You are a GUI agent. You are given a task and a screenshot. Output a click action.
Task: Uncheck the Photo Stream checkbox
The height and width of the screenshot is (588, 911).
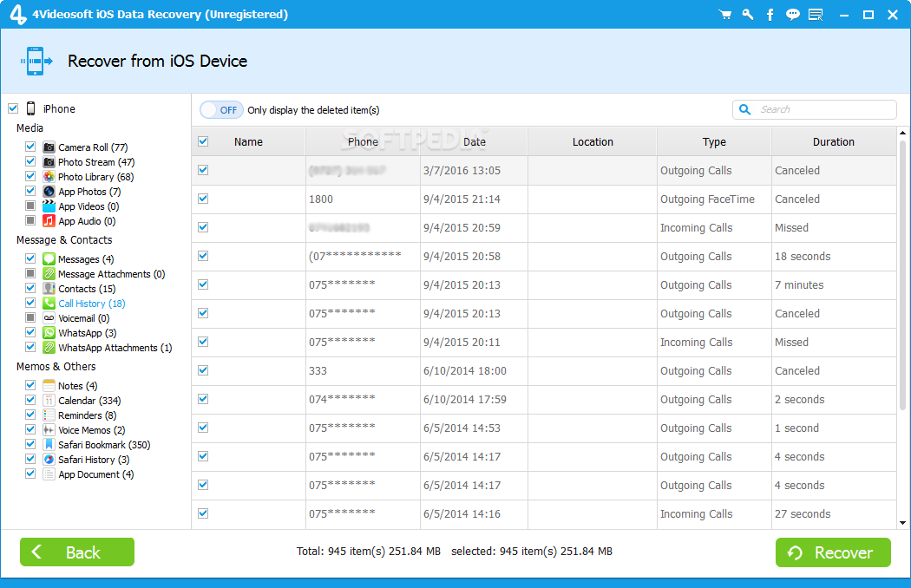30,161
